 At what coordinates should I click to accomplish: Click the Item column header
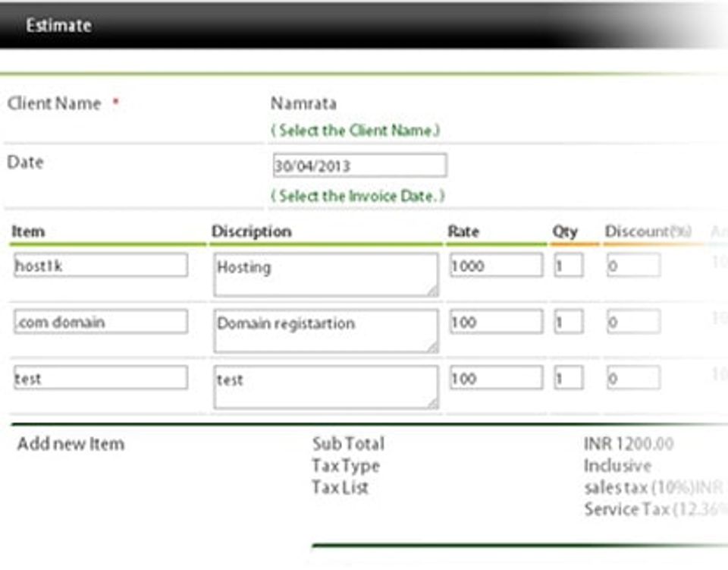click(28, 231)
